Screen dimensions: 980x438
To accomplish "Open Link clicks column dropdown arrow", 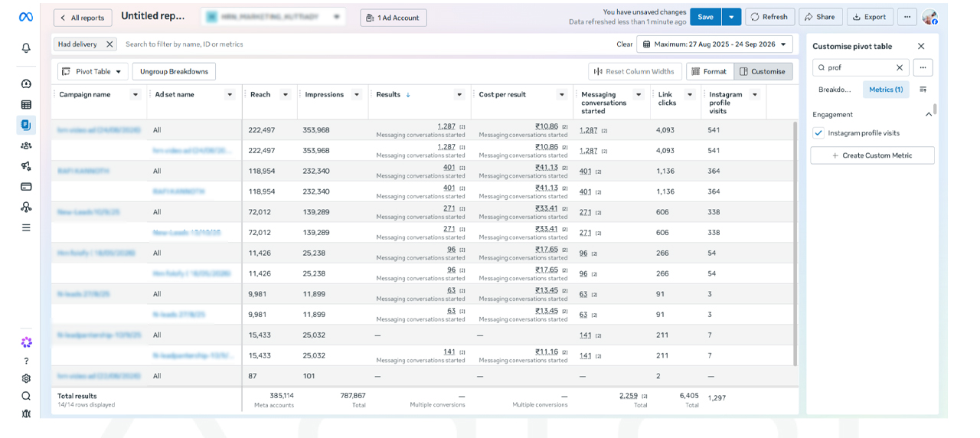I will (x=690, y=95).
